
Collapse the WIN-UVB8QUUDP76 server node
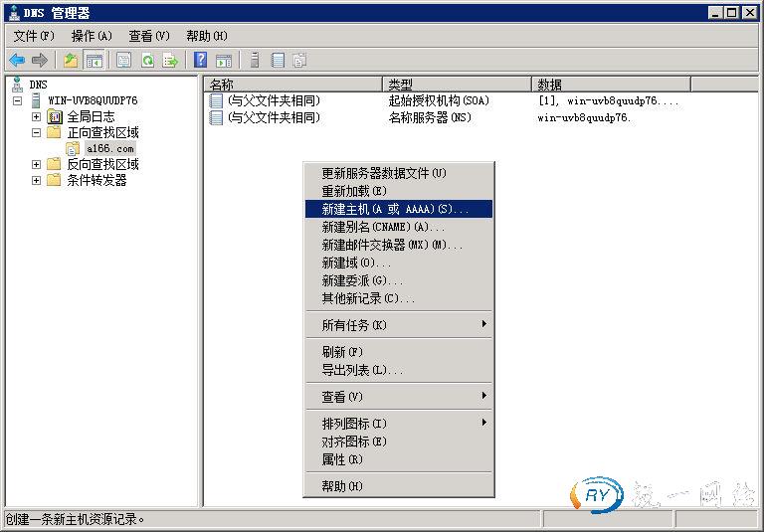[x=18, y=100]
